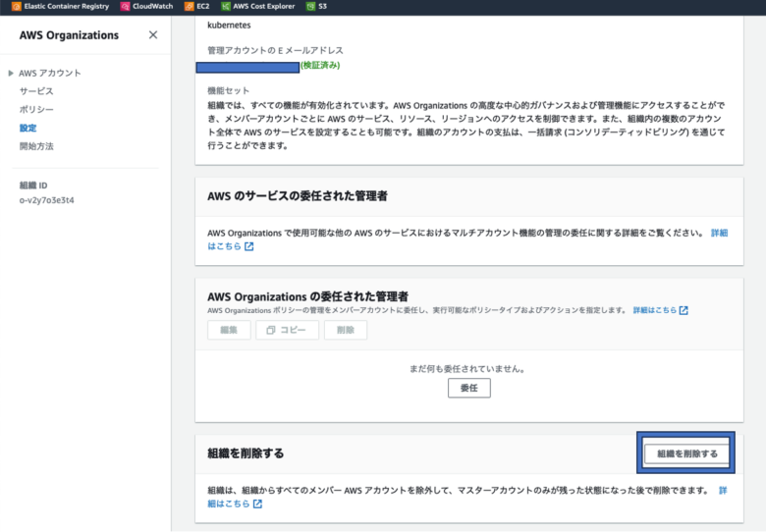Screen dimensions: 766x532
Task: Open 詳細はこちら link for policy delegation
Action: 654,310
